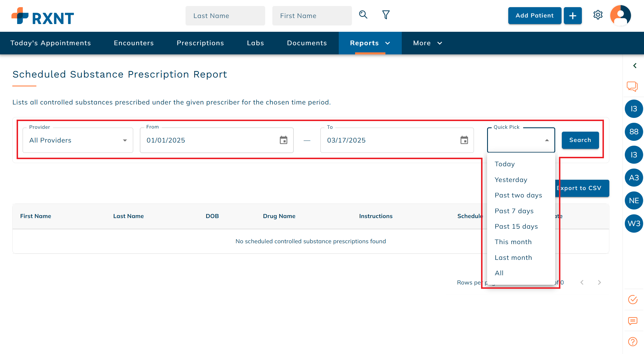Open the settings gear icon
The image size is (644, 354).
(x=598, y=15)
